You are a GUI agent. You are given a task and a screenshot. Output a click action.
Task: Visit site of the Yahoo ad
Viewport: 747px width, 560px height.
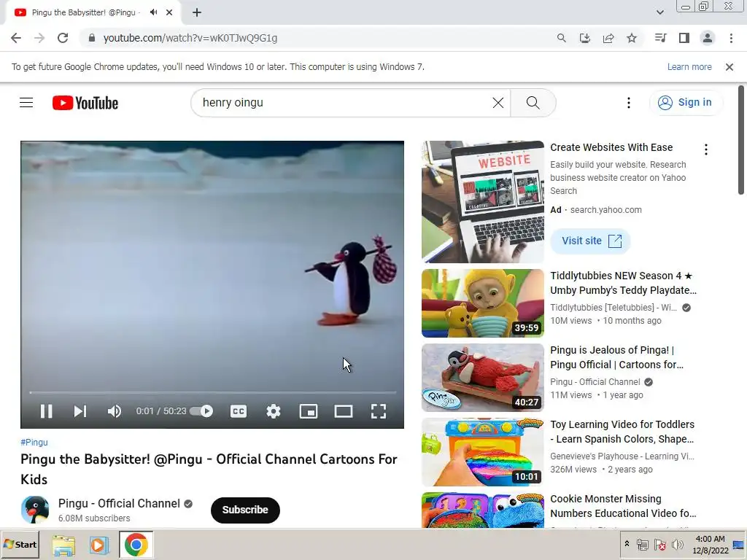[x=591, y=241]
